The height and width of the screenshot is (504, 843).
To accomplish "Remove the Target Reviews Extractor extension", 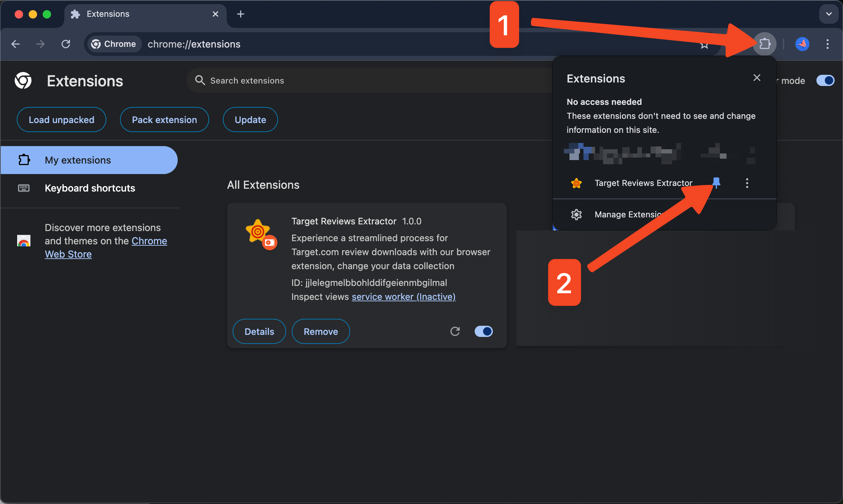I will click(321, 331).
